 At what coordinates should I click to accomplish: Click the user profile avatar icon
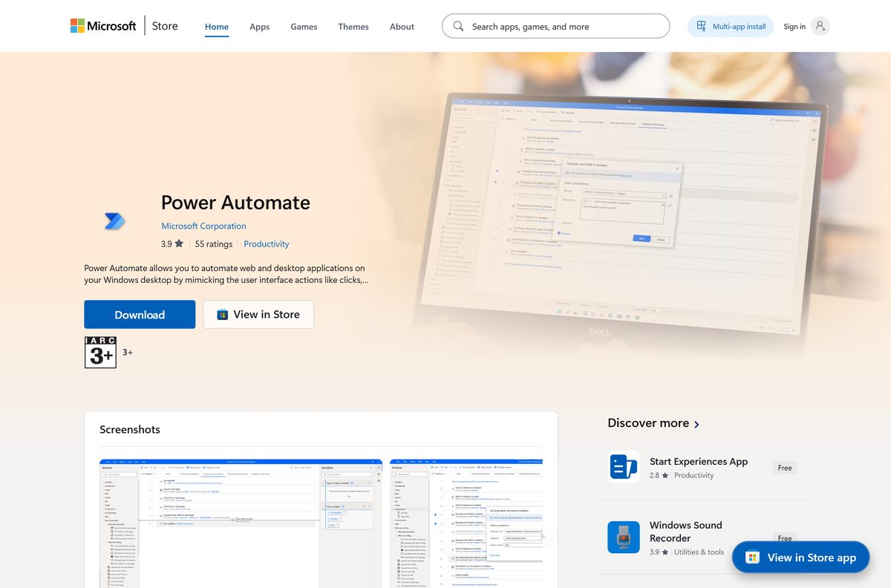click(x=820, y=26)
